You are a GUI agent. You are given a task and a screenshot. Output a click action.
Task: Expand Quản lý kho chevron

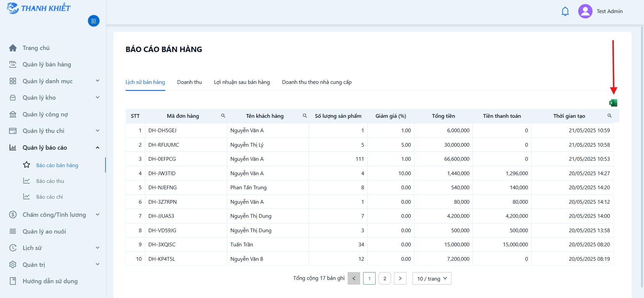[97, 98]
